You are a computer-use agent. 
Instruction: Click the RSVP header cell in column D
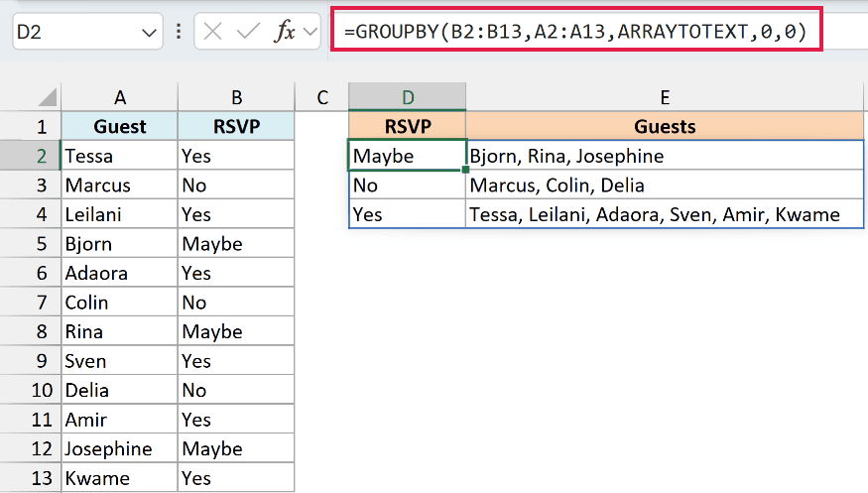pos(408,126)
